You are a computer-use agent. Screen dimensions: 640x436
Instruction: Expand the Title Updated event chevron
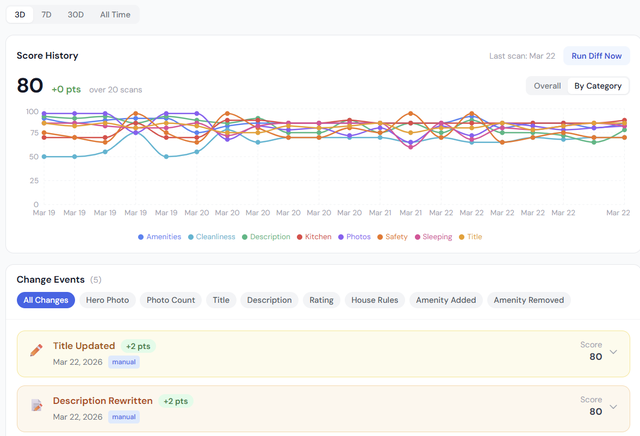click(x=613, y=352)
